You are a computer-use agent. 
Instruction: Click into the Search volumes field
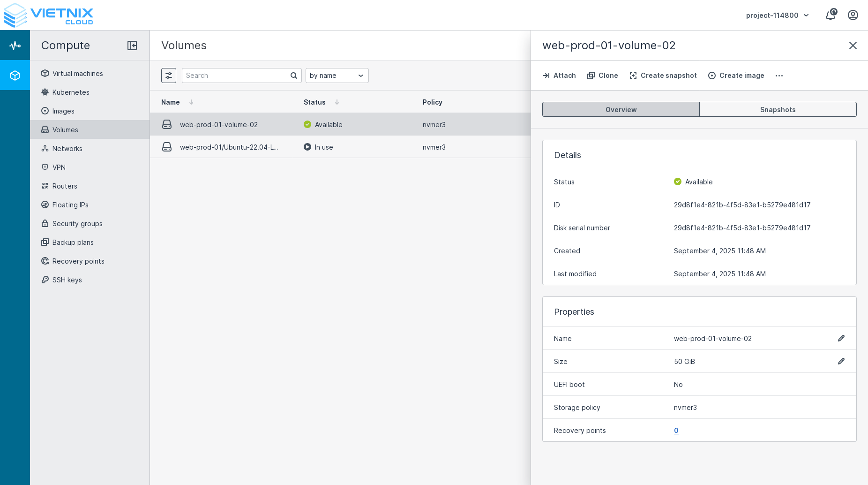point(237,76)
